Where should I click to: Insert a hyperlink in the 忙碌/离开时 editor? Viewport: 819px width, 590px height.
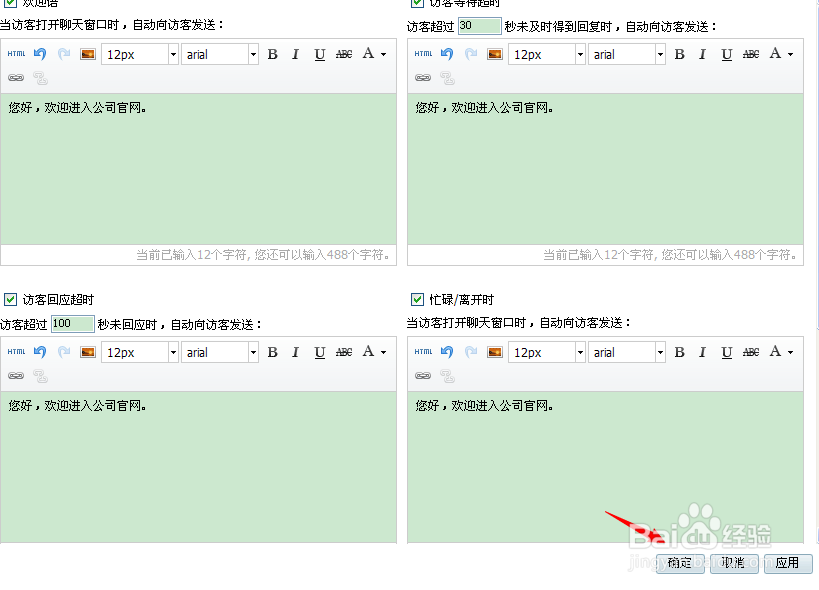[x=423, y=376]
